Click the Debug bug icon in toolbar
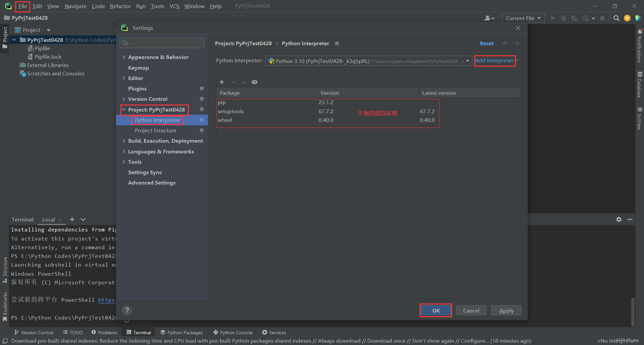644x345 pixels. point(563,18)
